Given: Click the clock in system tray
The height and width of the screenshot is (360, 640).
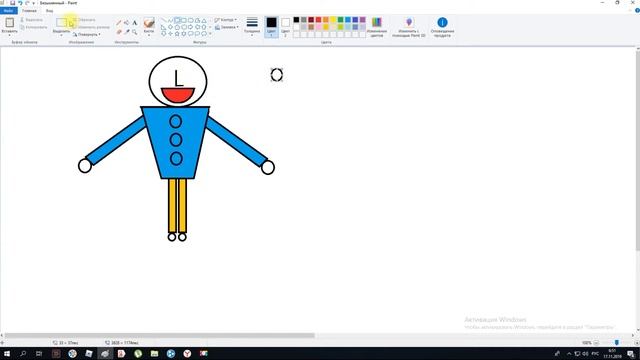Looking at the screenshot, I should [x=612, y=353].
